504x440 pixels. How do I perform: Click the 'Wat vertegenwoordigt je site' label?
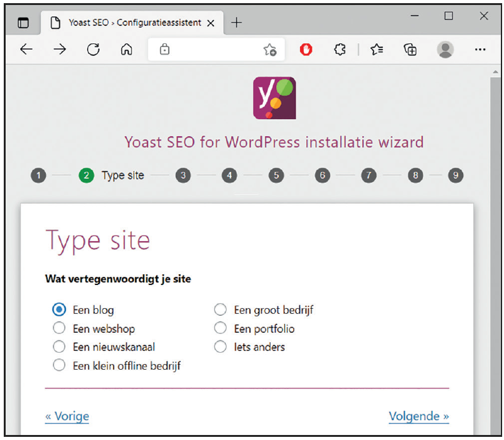point(118,279)
